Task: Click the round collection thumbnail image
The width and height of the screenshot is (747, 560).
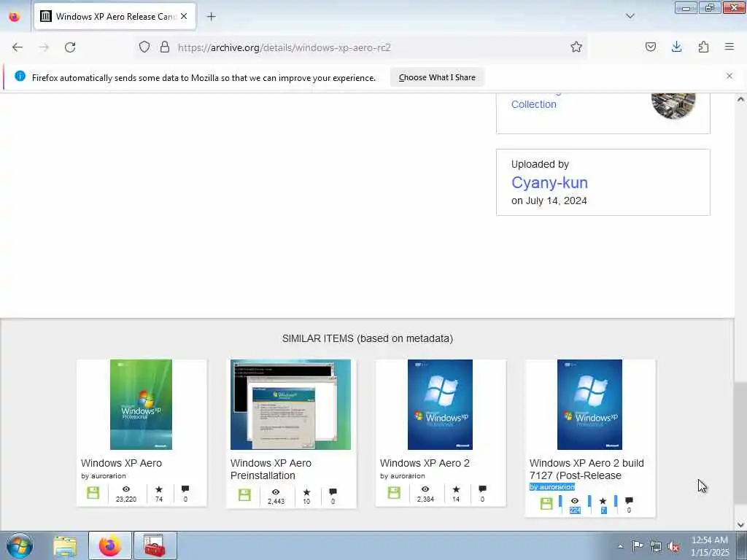Action: 673,106
